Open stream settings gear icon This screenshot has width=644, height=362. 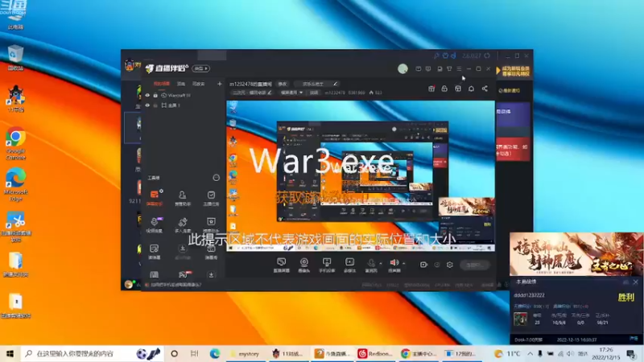coord(450,265)
